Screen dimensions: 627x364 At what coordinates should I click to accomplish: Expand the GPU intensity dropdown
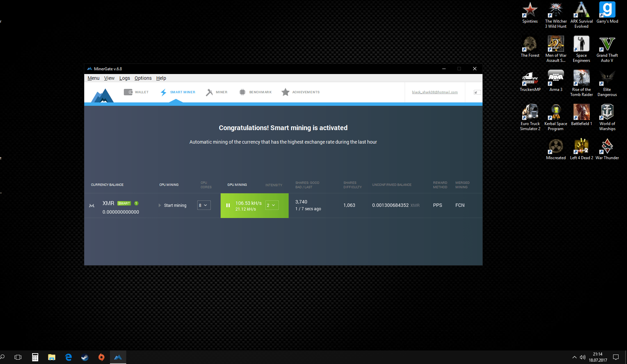(272, 205)
